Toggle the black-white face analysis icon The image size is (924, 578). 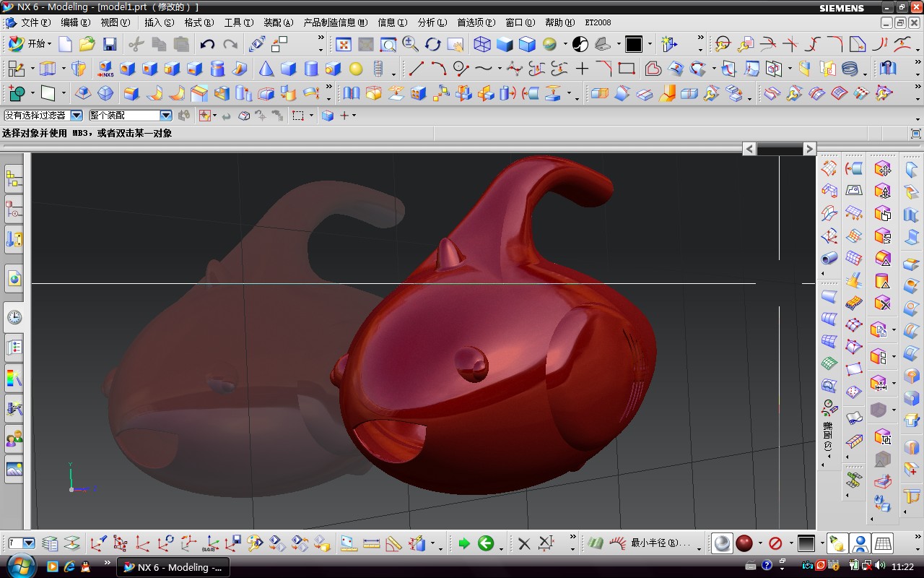click(x=580, y=44)
